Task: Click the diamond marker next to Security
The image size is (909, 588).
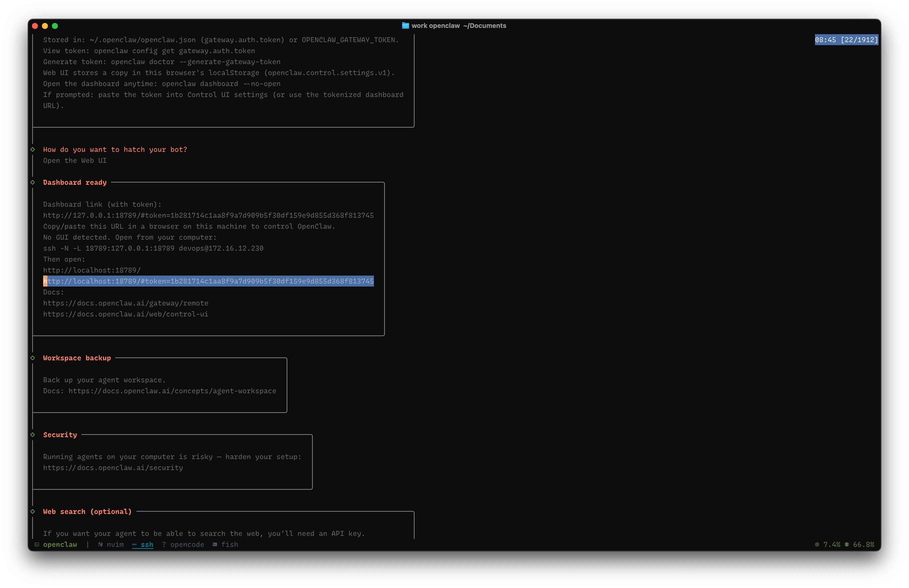Action: [x=33, y=434]
